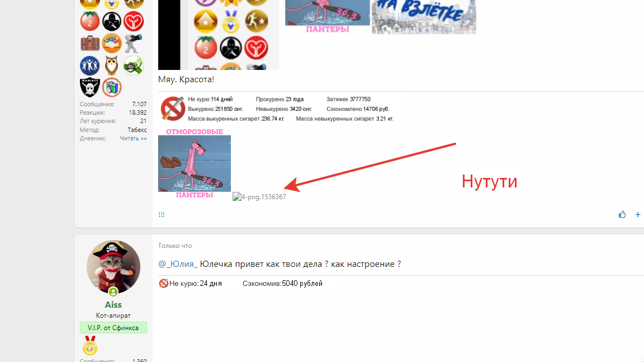Click the black skull shield badge
The height and width of the screenshot is (362, 644).
pos(89,87)
